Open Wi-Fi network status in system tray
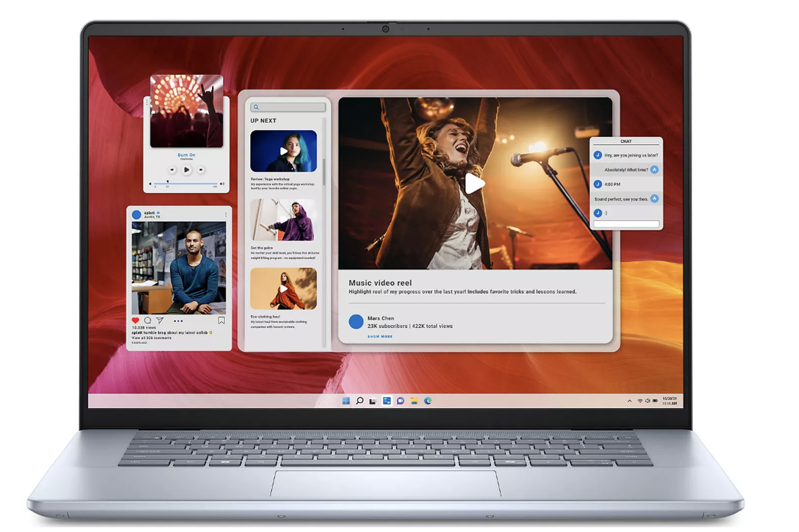Screen dimensions: 799x532 (640, 401)
